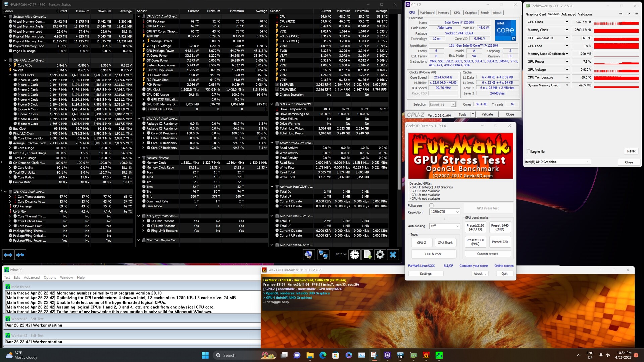This screenshot has height=362, width=644.
Task: Switch to CPU-Z Memory tab
Action: point(443,13)
